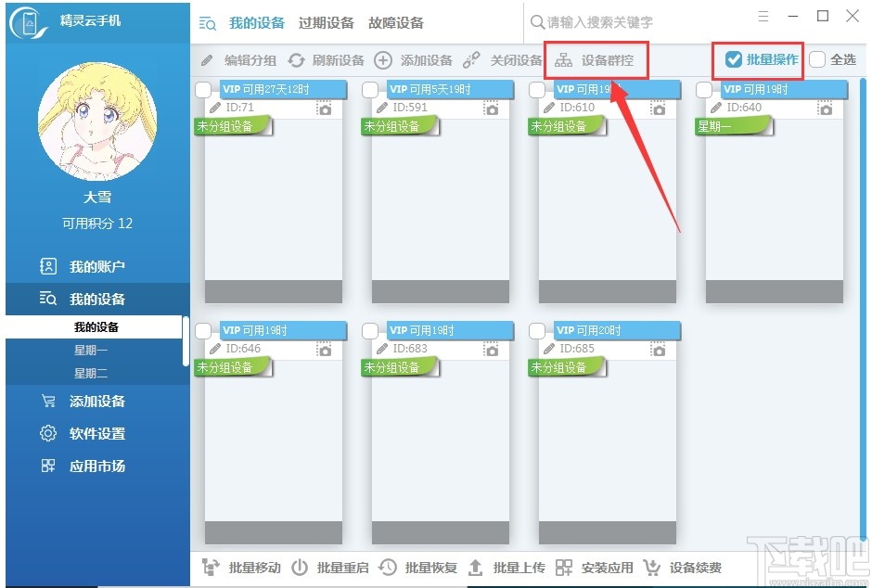Uncheck the 批量操作 batch operation checkbox

tap(734, 59)
